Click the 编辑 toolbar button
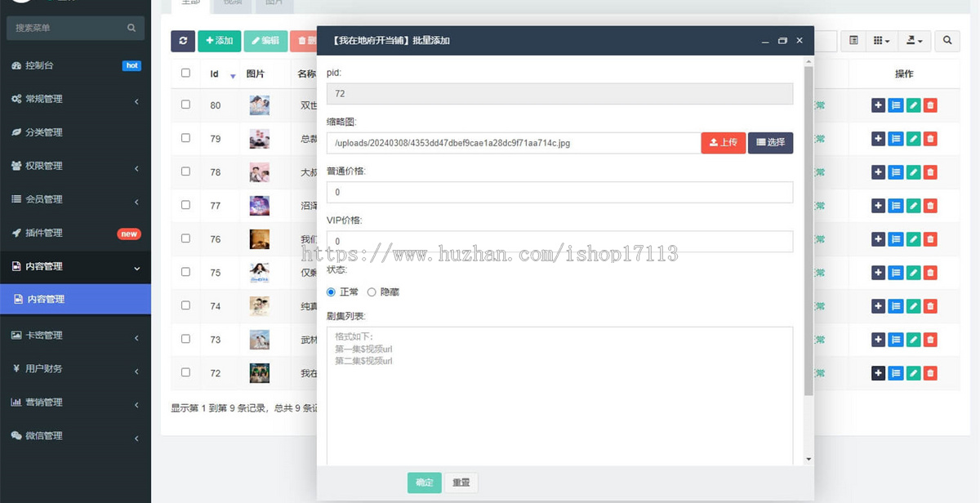 tap(265, 40)
